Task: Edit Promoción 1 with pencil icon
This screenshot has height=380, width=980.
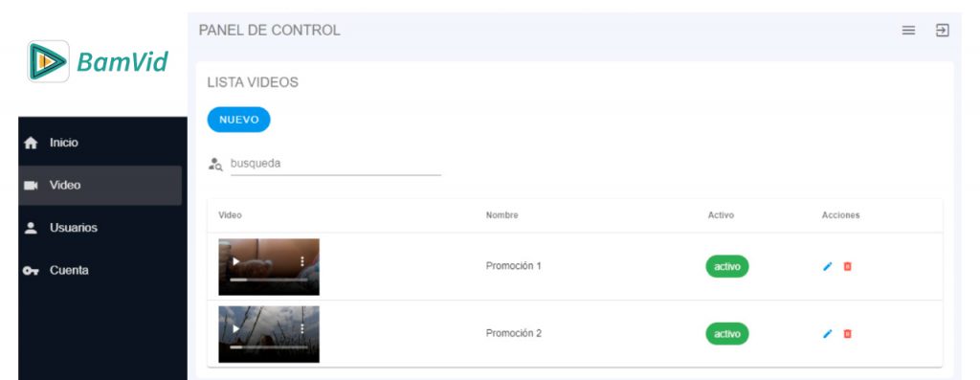Action: [x=828, y=266]
